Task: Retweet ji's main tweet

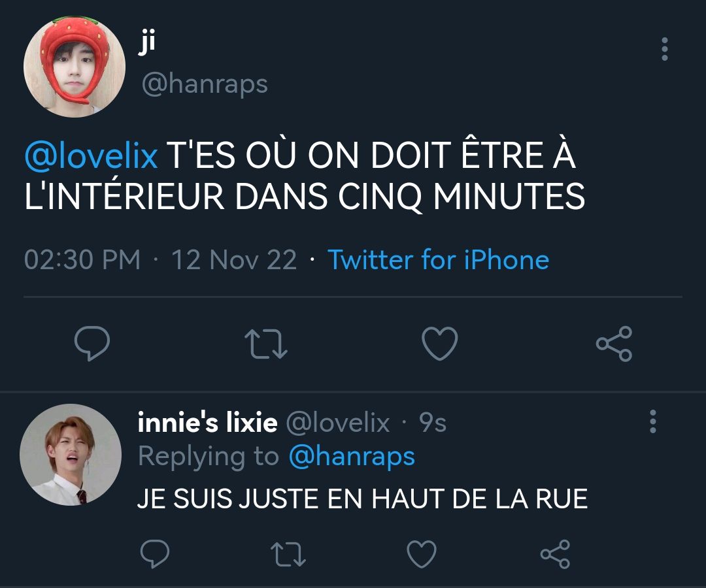Action: click(265, 344)
